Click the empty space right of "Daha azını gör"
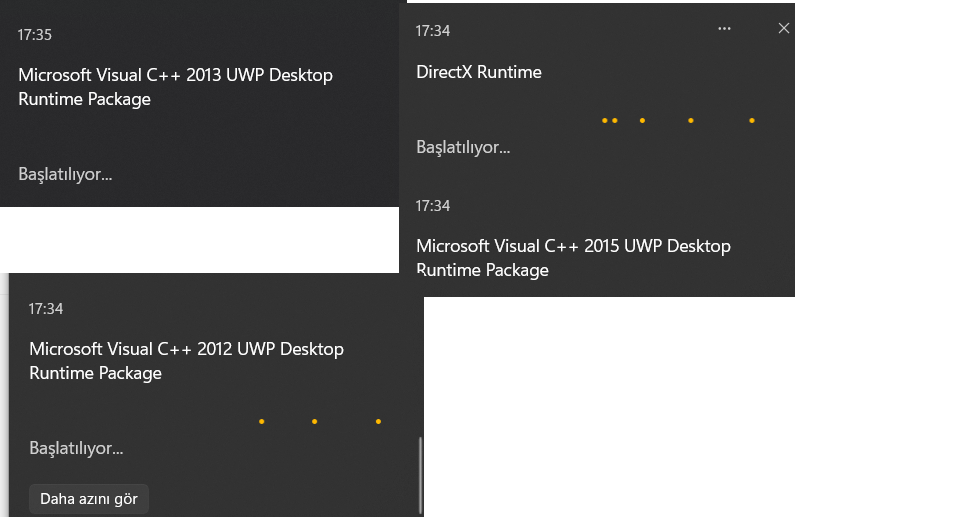This screenshot has height=517, width=967. point(280,498)
